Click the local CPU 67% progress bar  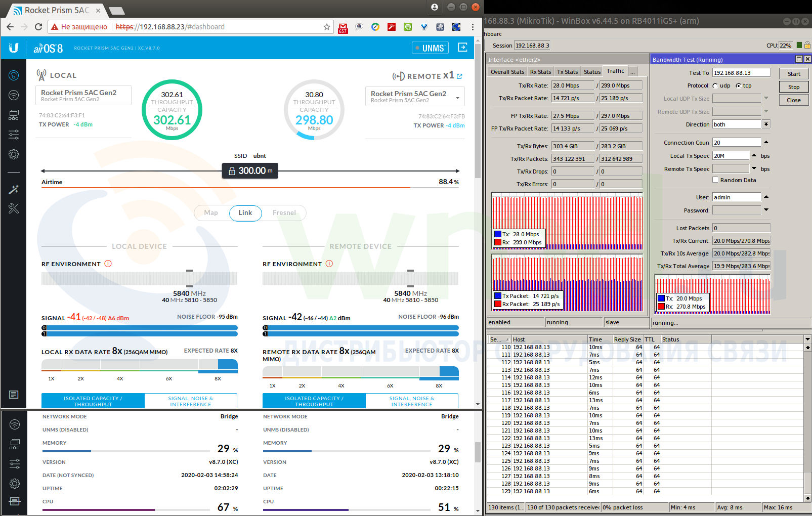pyautogui.click(x=126, y=509)
